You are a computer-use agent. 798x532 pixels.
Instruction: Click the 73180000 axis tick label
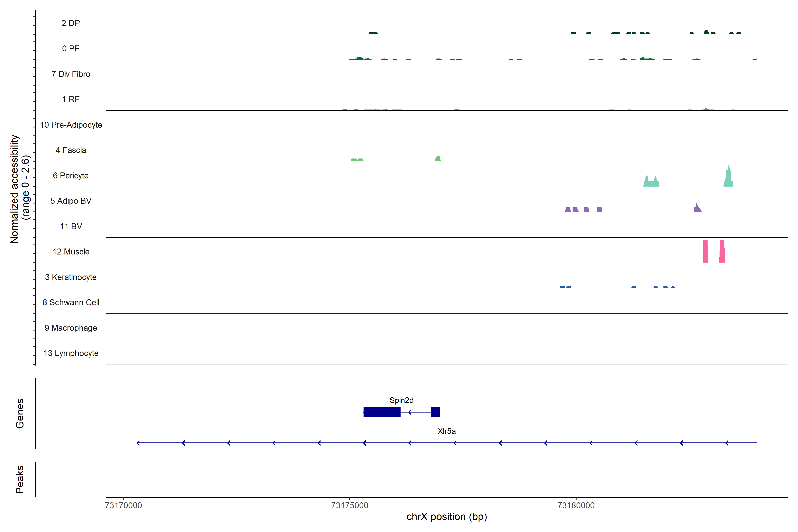pyautogui.click(x=576, y=506)
